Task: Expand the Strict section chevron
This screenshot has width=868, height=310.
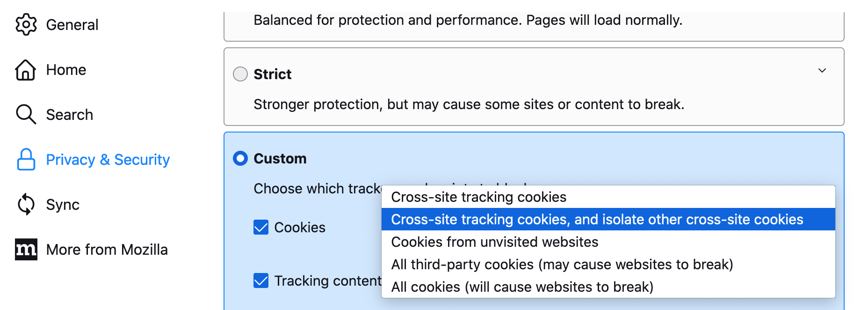Action: click(x=823, y=71)
